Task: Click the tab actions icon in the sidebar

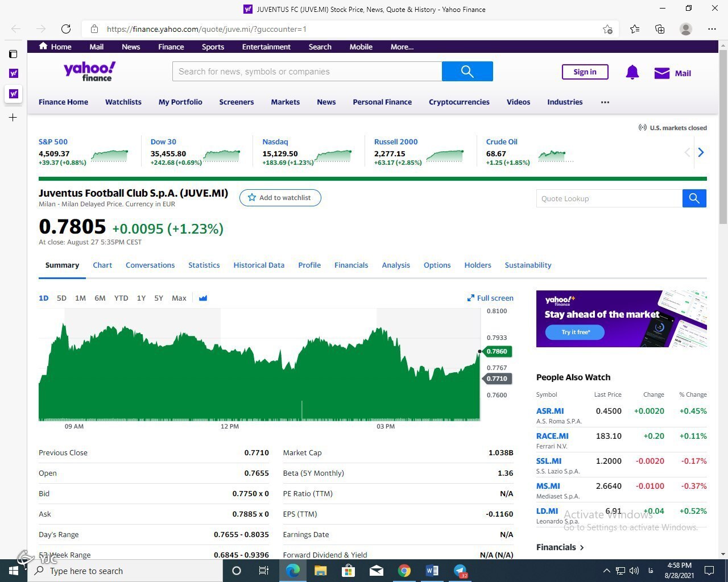Action: pos(13,54)
